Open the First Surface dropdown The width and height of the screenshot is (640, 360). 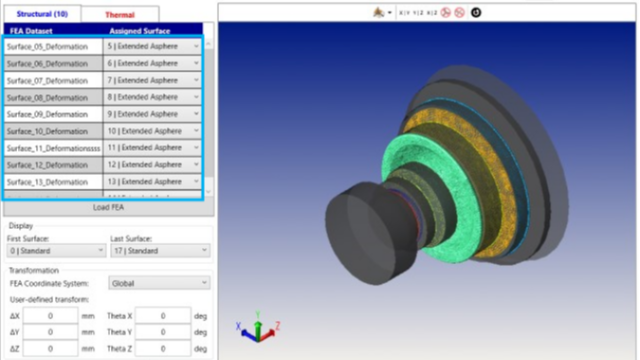56,251
